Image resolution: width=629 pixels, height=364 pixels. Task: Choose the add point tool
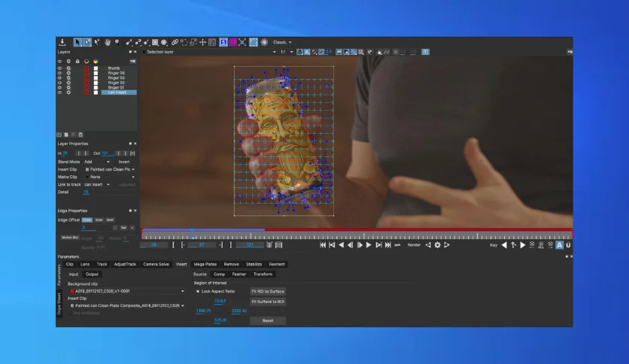[96, 42]
